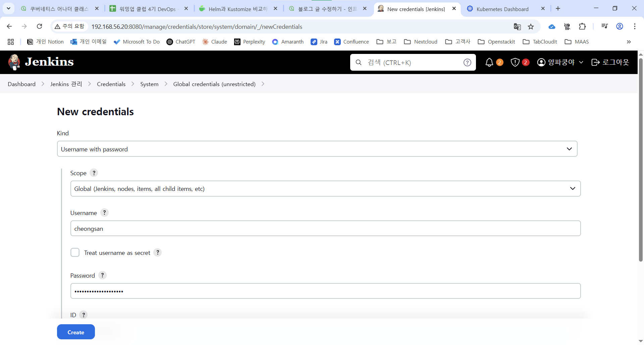Click the page vertical scrollbar
The width and height of the screenshot is (644, 345).
tap(641, 160)
